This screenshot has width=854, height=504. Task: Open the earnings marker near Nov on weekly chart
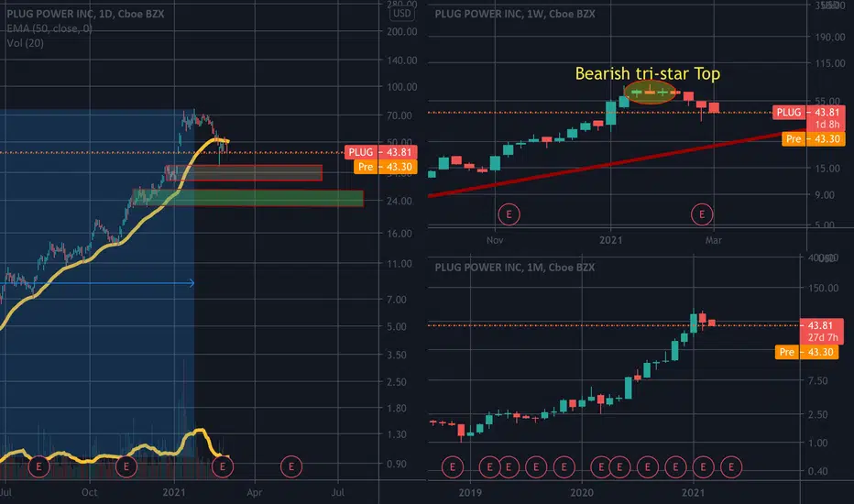509,214
